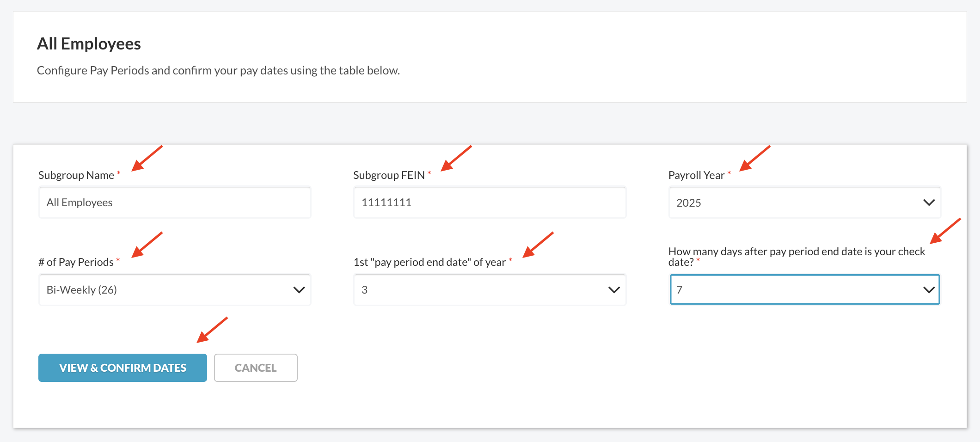Expand the Bi-Weekly (26) pay periods dropdown
This screenshot has width=980, height=442.
[x=166, y=290]
